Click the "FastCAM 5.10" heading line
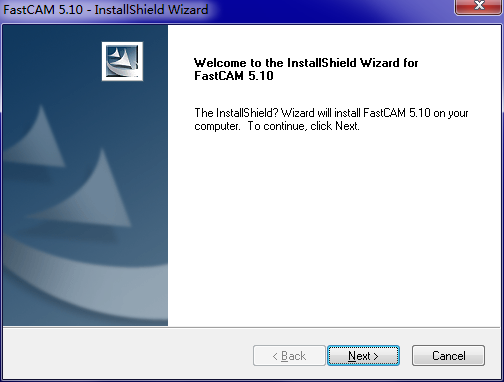 tap(234, 76)
